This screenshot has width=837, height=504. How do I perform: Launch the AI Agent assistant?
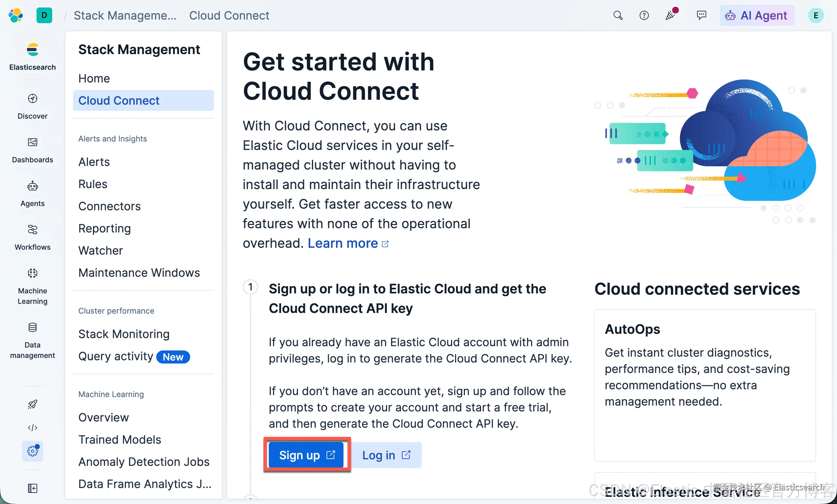757,15
